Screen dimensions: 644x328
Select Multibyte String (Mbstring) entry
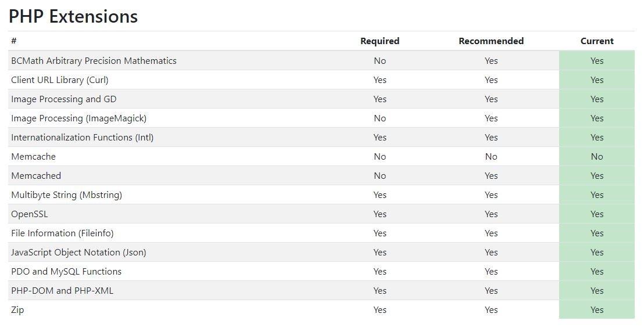[66, 194]
